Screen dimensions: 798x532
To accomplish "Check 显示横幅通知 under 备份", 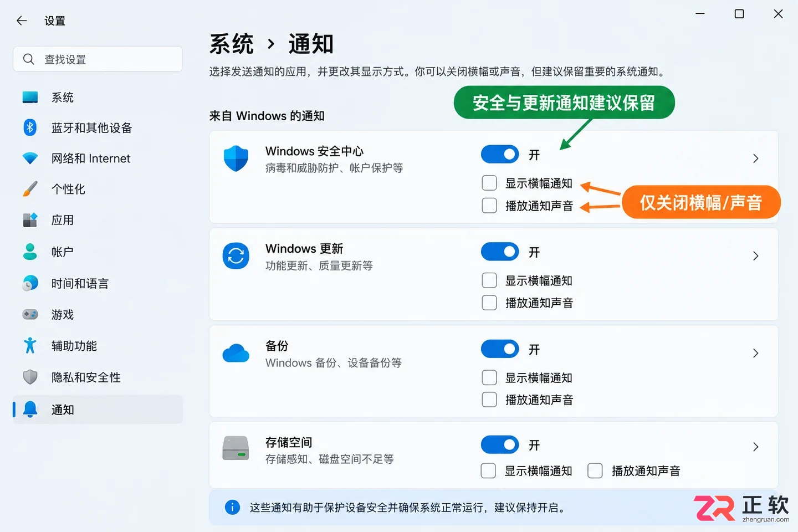I will pos(489,378).
